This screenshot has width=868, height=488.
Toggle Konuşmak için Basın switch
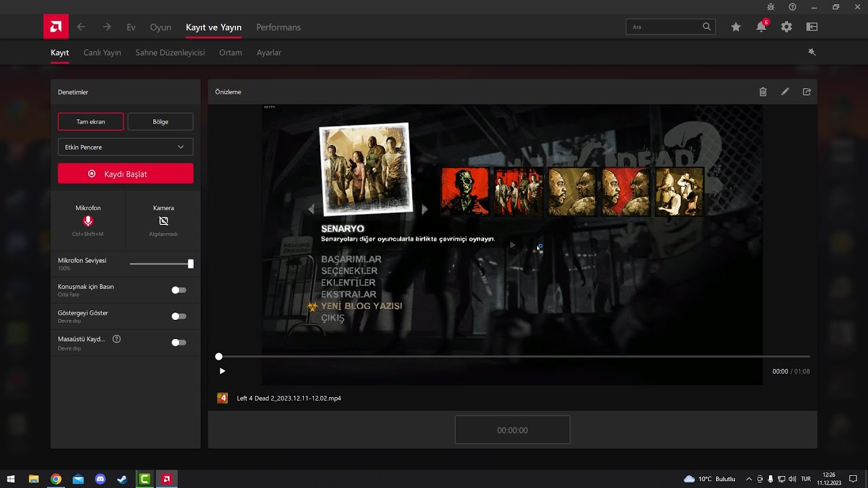(x=178, y=290)
